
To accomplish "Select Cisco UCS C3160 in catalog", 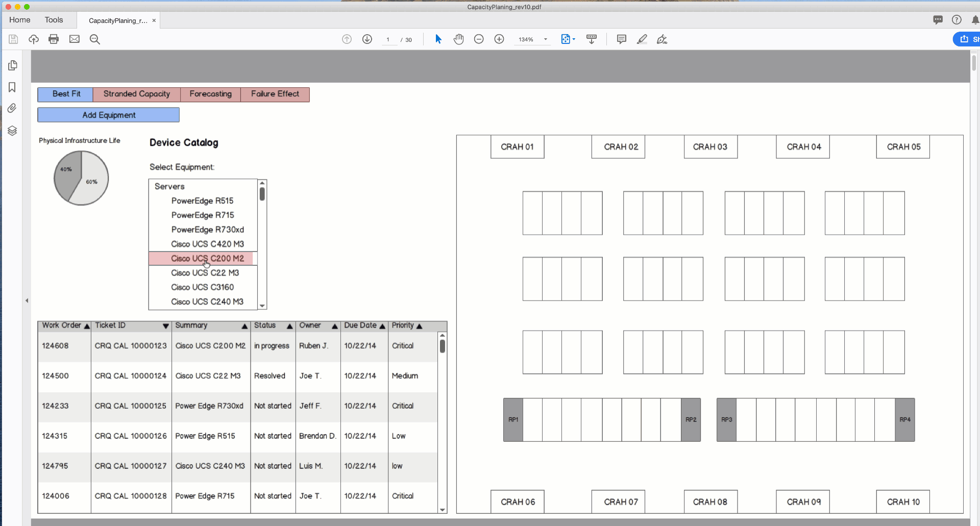I will [203, 287].
